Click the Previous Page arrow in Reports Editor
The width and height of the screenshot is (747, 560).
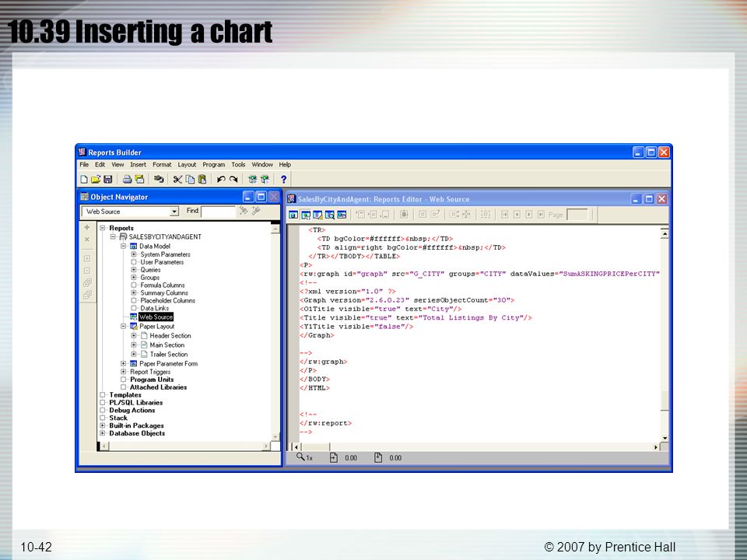click(517, 215)
